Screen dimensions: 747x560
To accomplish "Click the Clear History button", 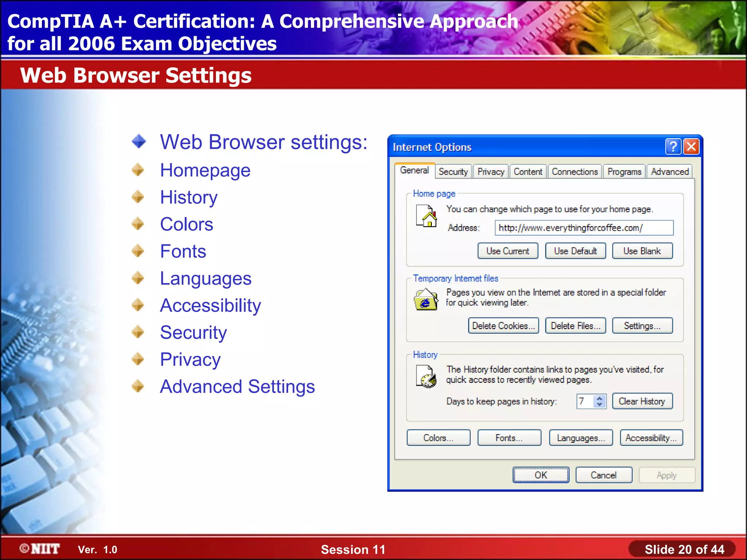I will point(642,401).
